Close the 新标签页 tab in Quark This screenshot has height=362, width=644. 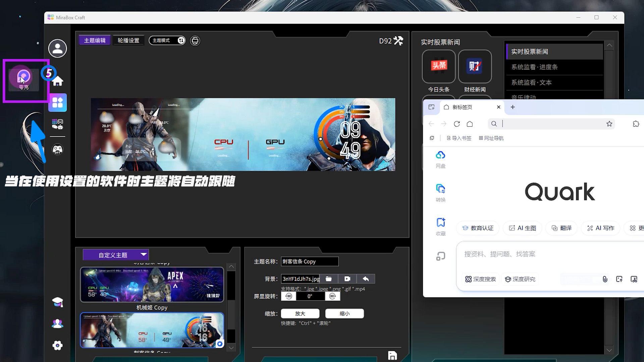pos(499,107)
